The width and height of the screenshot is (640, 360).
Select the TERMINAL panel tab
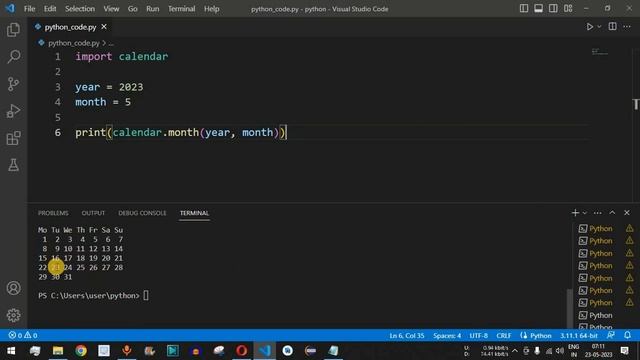click(194, 213)
